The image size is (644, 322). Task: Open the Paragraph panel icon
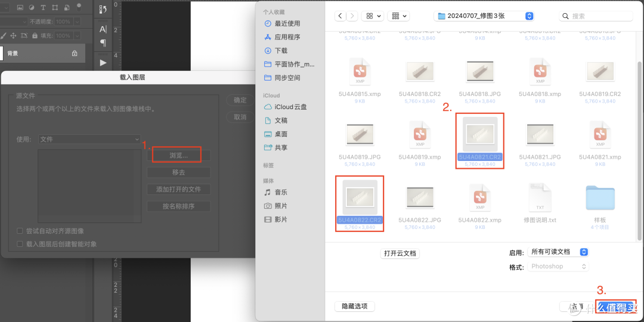[x=103, y=43]
